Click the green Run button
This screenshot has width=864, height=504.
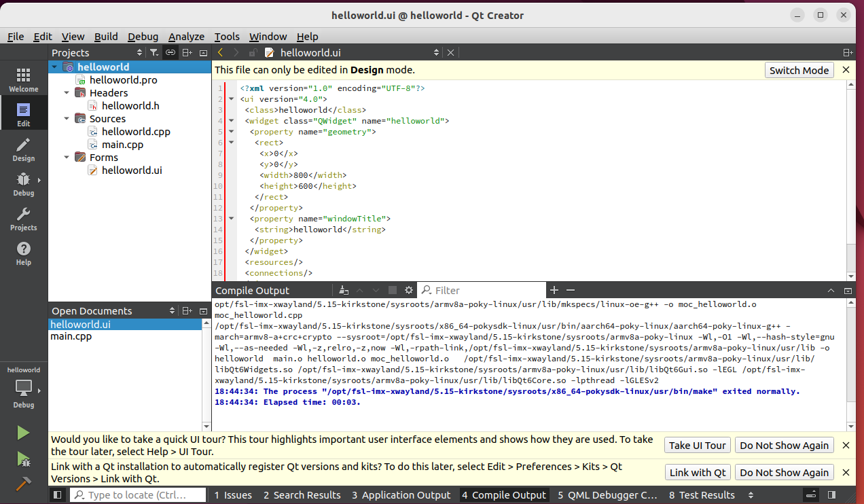pos(23,433)
